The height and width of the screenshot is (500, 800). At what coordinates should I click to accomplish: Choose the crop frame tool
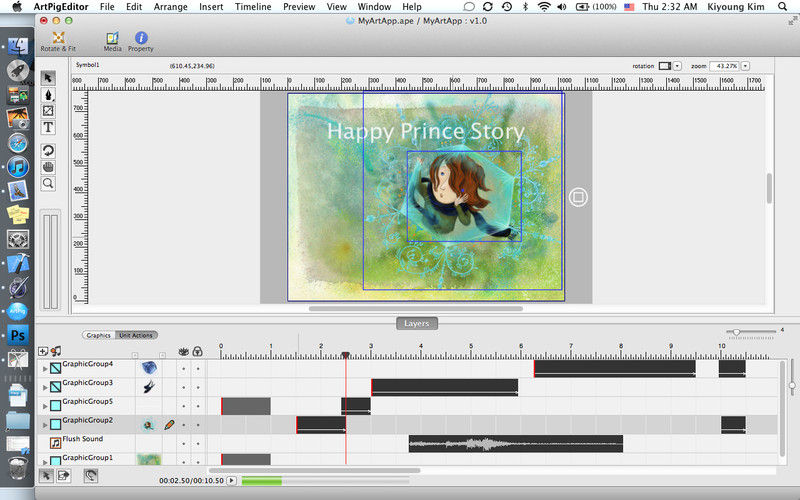[48, 111]
